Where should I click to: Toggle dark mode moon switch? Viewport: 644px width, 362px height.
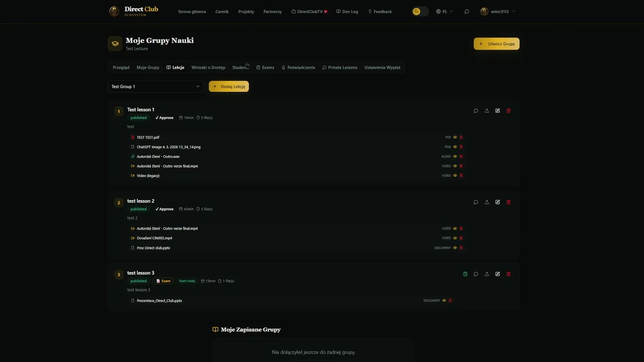(x=420, y=12)
